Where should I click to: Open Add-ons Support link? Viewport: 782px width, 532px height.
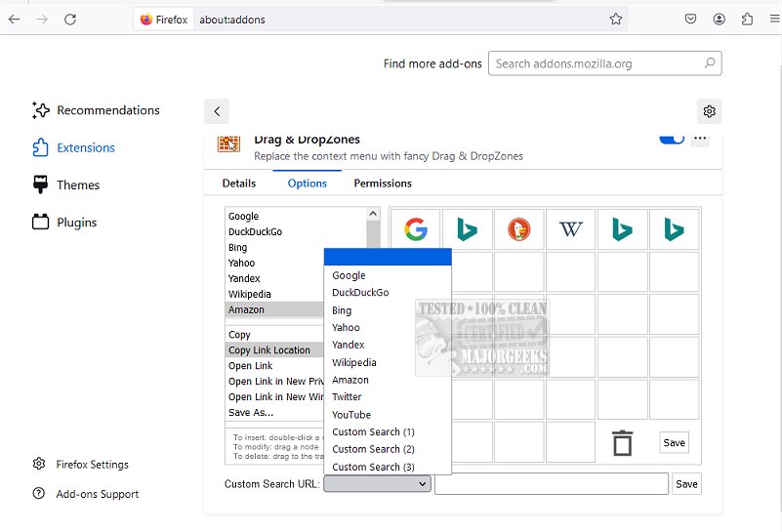point(85,494)
